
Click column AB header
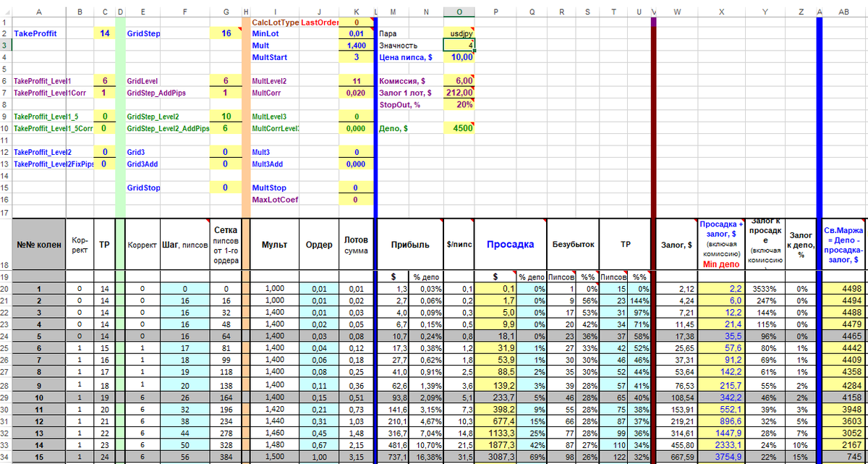[843, 12]
